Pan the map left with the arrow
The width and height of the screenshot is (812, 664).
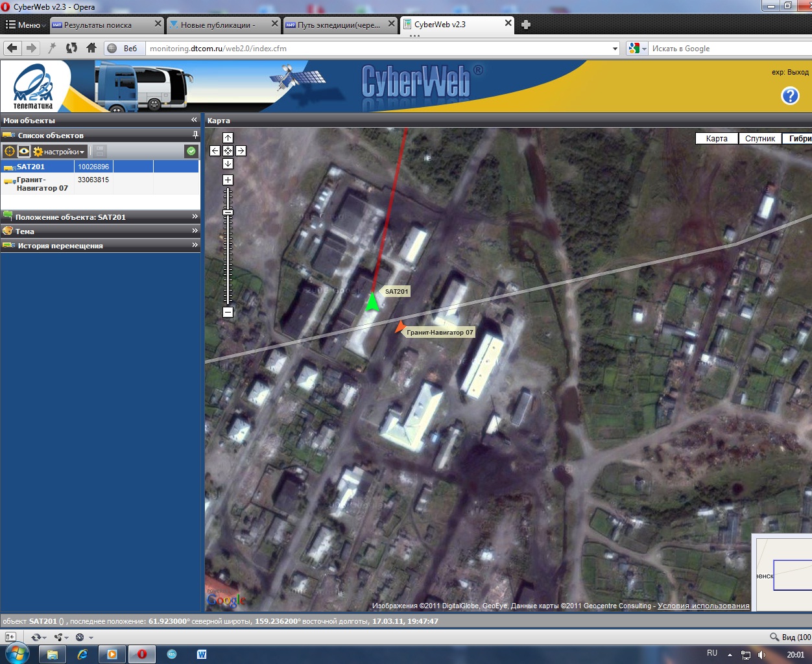[215, 150]
